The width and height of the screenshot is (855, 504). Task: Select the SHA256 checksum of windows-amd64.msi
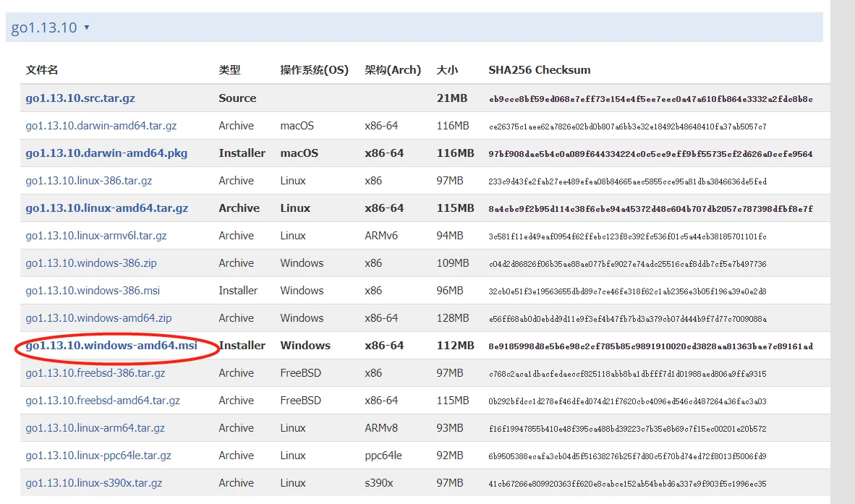pos(650,346)
